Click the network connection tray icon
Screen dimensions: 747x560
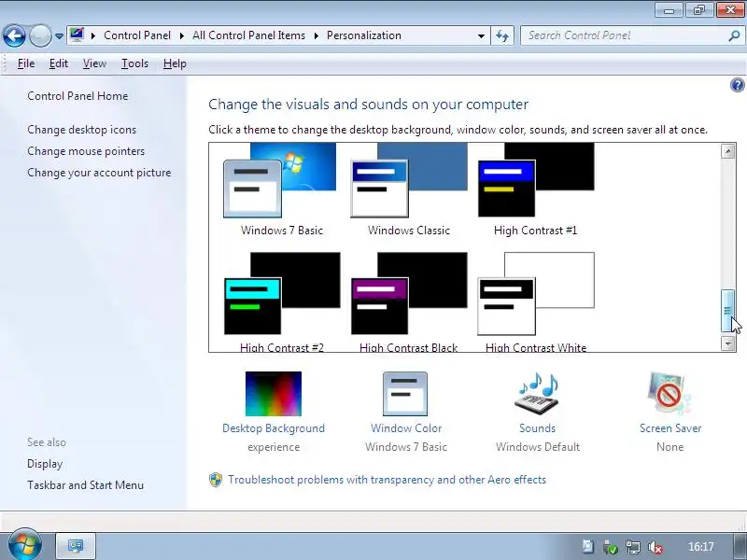633,547
